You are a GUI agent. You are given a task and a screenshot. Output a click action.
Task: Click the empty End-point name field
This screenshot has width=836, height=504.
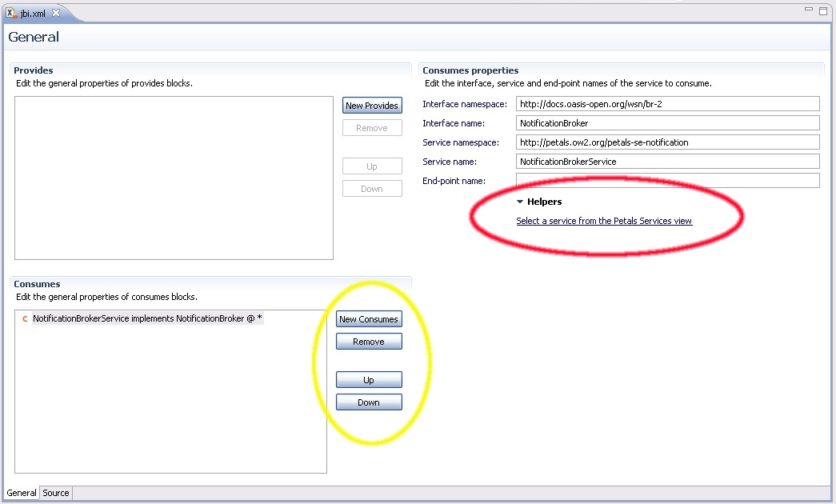[x=667, y=181]
